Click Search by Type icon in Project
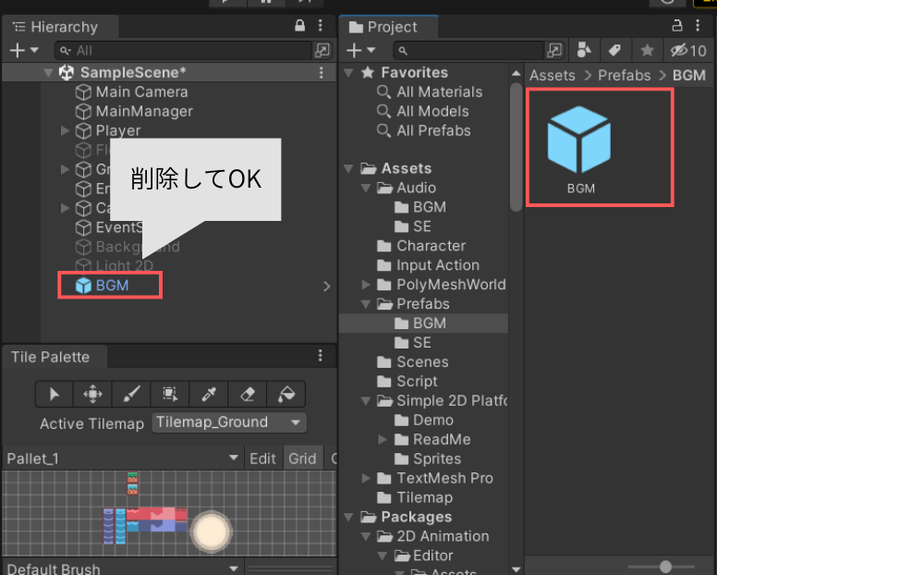The width and height of the screenshot is (924, 575). tap(583, 50)
